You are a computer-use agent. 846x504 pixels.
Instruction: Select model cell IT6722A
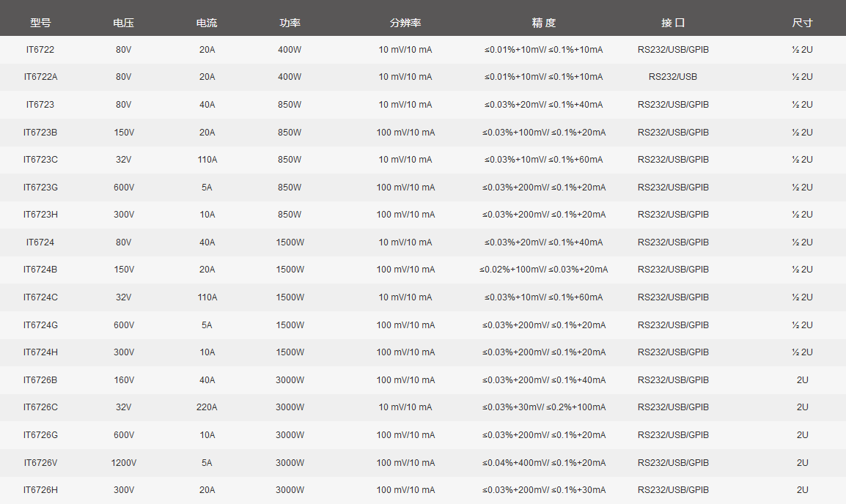point(40,77)
